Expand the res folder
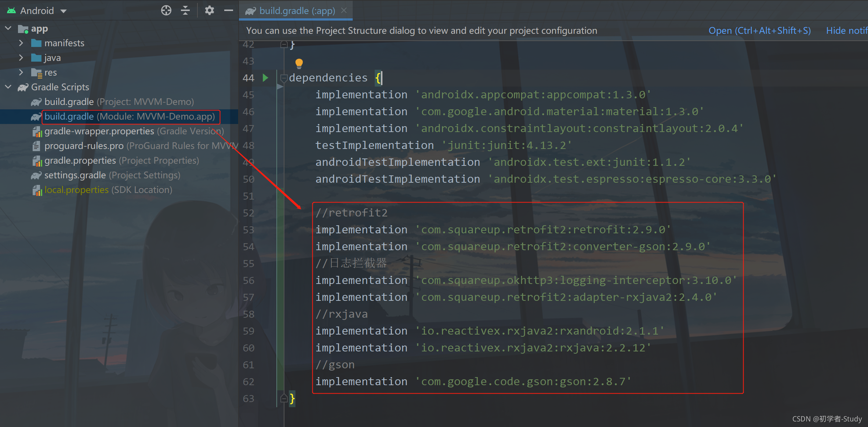The image size is (868, 427). [21, 72]
